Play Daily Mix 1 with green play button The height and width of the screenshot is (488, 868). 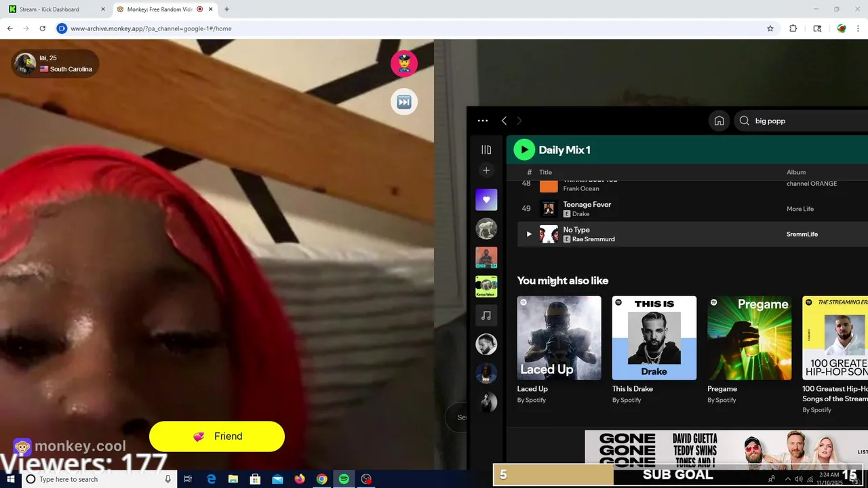click(524, 150)
